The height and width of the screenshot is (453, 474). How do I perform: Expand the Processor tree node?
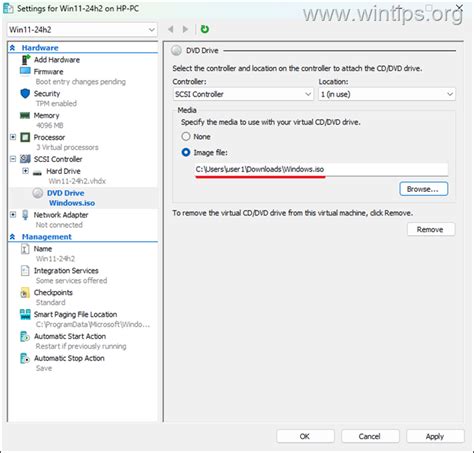13,137
